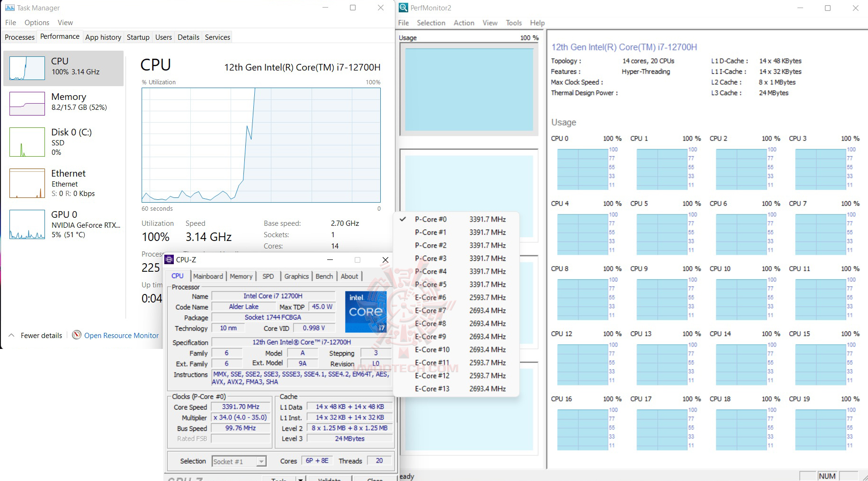Pick E-Core #13 from the core list
This screenshot has height=481, width=868.
(x=456, y=389)
